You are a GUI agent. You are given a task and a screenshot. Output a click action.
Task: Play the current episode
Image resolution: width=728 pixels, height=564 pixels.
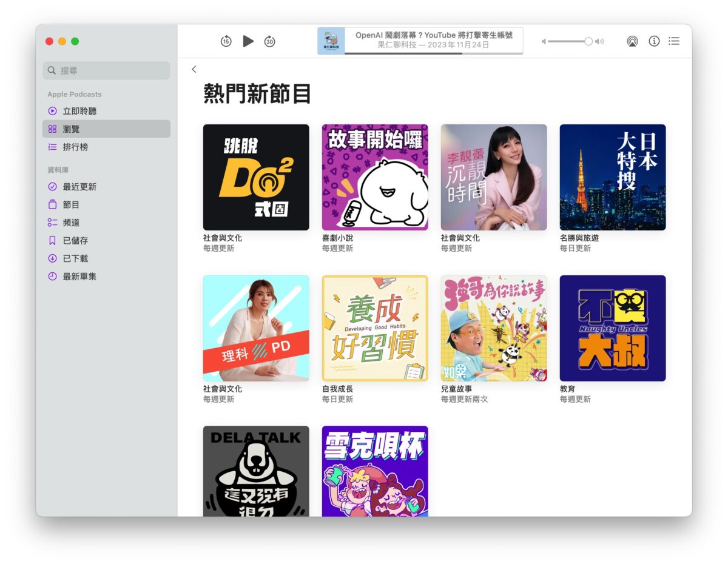pyautogui.click(x=248, y=41)
